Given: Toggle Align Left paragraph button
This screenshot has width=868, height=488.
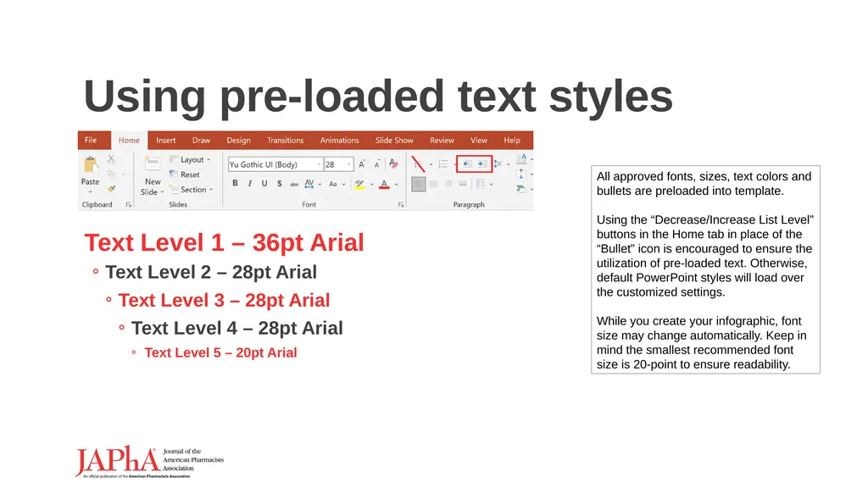Looking at the screenshot, I should pyautogui.click(x=419, y=184).
